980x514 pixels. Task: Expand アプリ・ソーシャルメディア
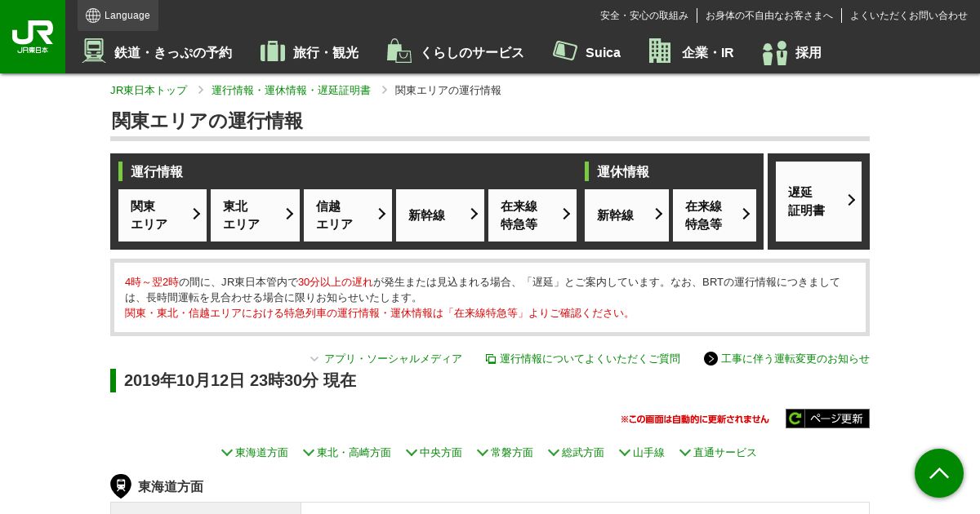pyautogui.click(x=385, y=359)
